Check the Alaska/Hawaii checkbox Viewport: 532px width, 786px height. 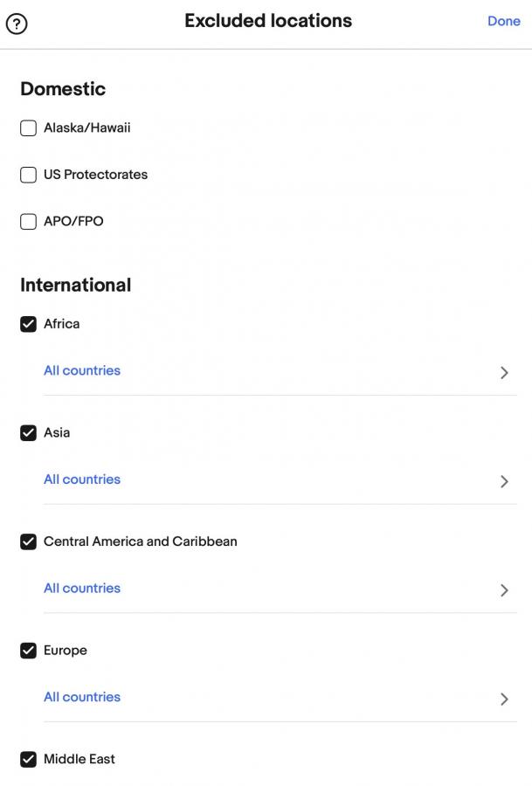[x=28, y=128]
